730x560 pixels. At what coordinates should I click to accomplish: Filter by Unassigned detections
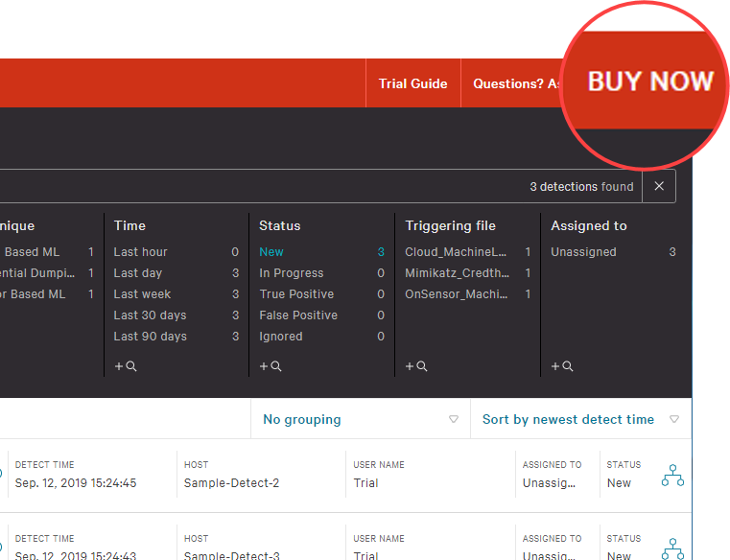[583, 252]
